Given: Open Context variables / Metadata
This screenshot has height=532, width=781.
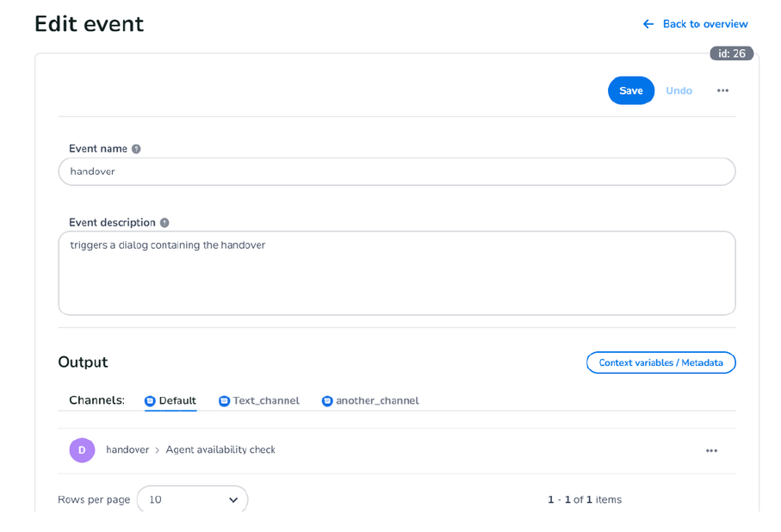Looking at the screenshot, I should [x=660, y=362].
